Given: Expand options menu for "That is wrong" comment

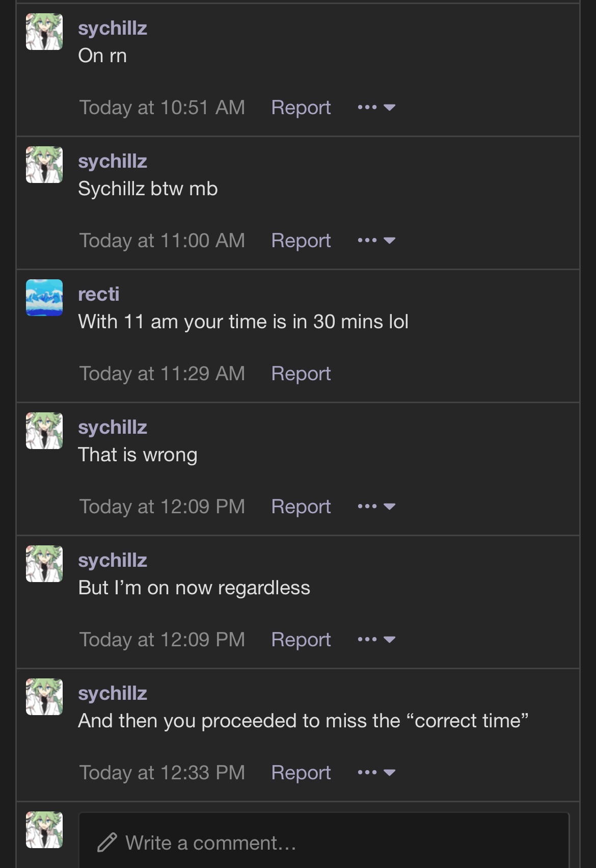Looking at the screenshot, I should [376, 507].
